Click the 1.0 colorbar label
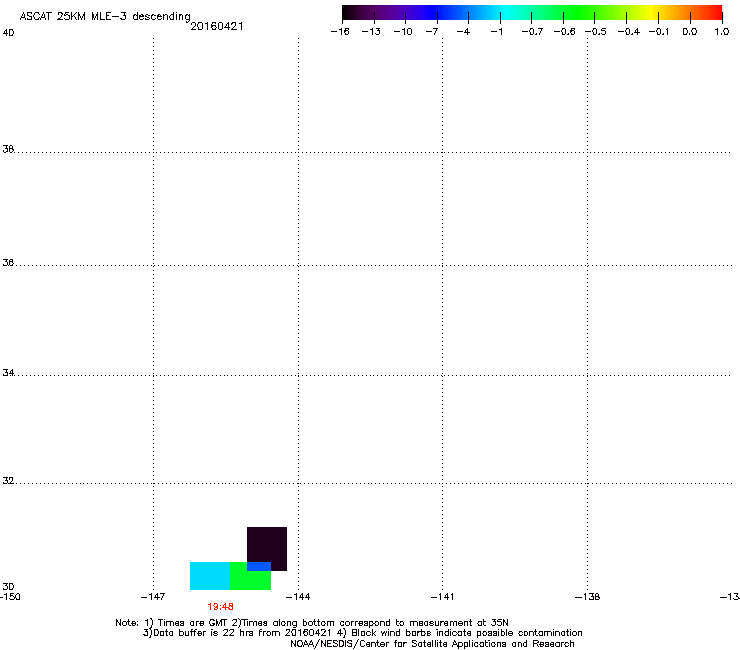This screenshot has width=740, height=650. [x=722, y=32]
